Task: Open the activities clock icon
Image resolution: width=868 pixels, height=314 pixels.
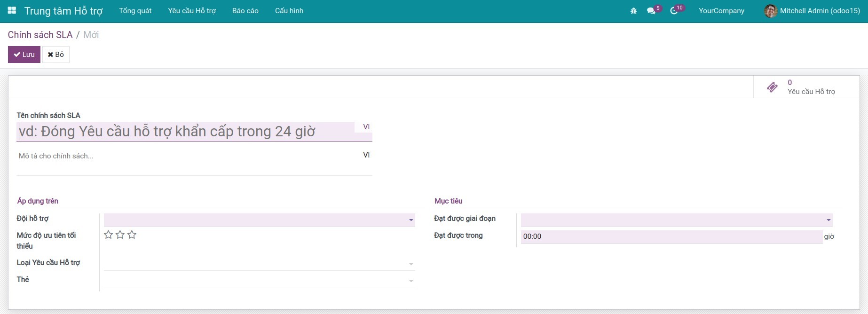Action: [674, 11]
